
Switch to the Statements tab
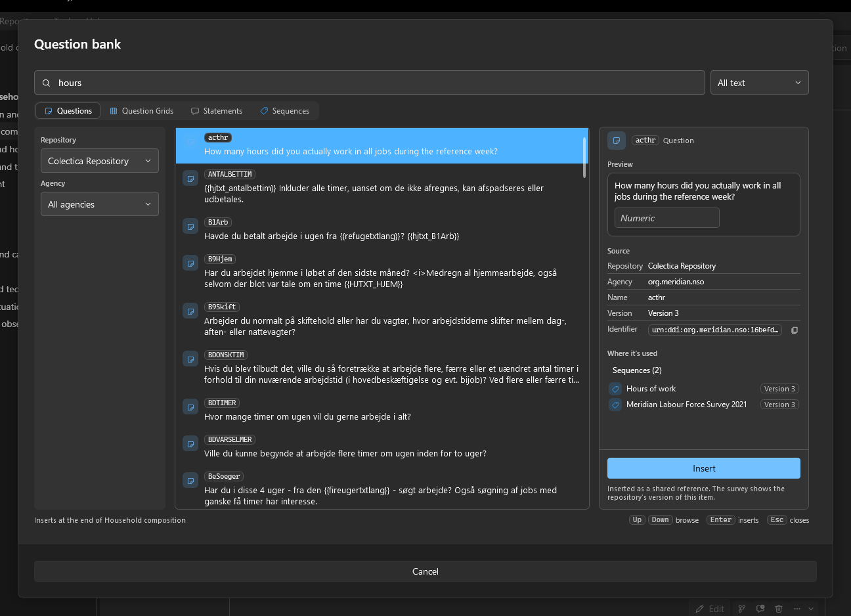coord(217,111)
